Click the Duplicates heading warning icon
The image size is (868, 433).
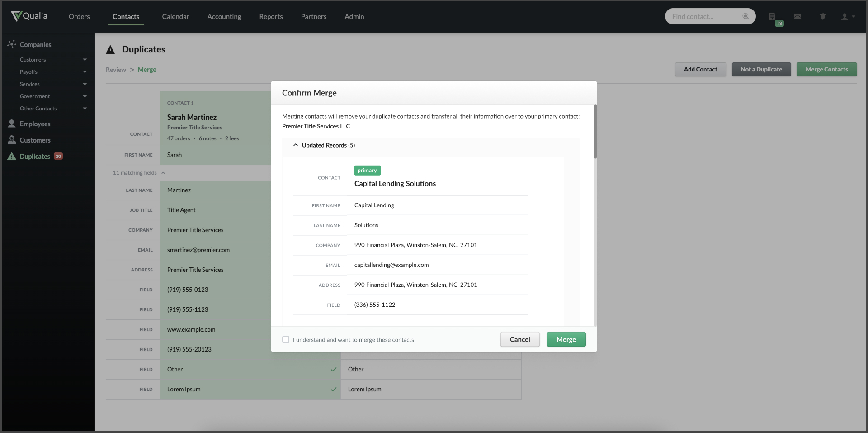(110, 50)
